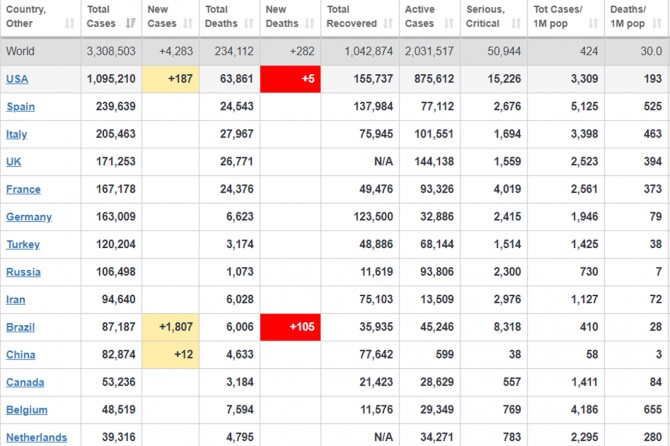Open the Spain country link
Viewport: 670px width, 446px height.
coord(21,107)
